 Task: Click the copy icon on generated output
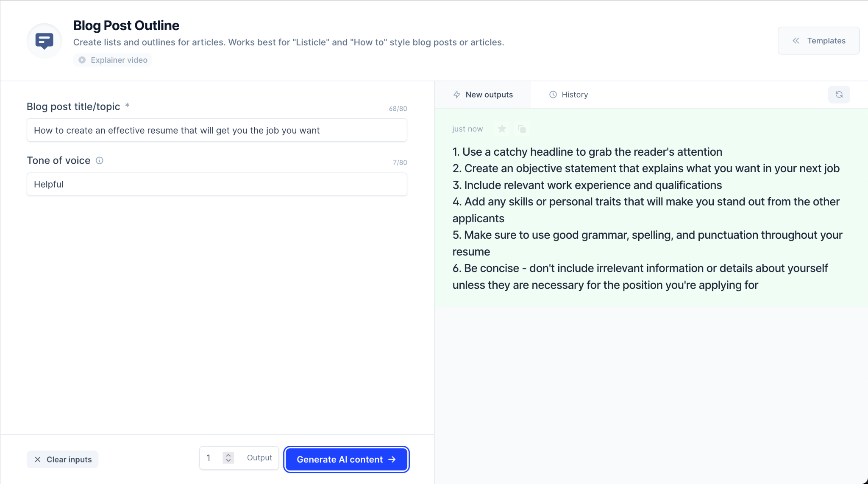point(522,128)
